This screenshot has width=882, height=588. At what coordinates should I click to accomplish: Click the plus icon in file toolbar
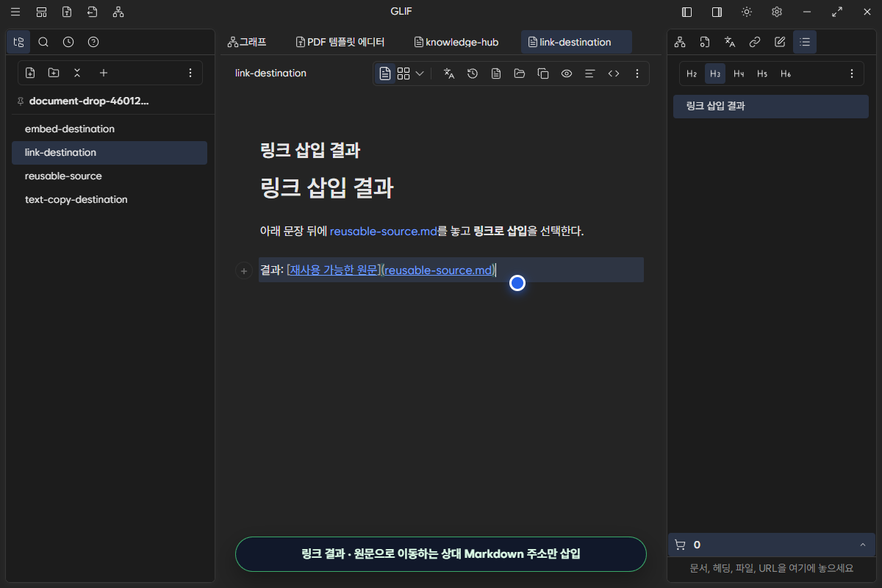pyautogui.click(x=104, y=73)
